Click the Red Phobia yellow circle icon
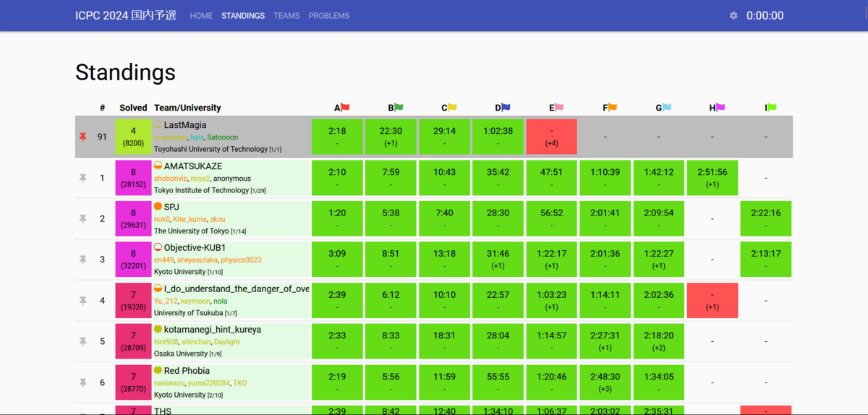Image resolution: width=868 pixels, height=415 pixels. (x=158, y=370)
